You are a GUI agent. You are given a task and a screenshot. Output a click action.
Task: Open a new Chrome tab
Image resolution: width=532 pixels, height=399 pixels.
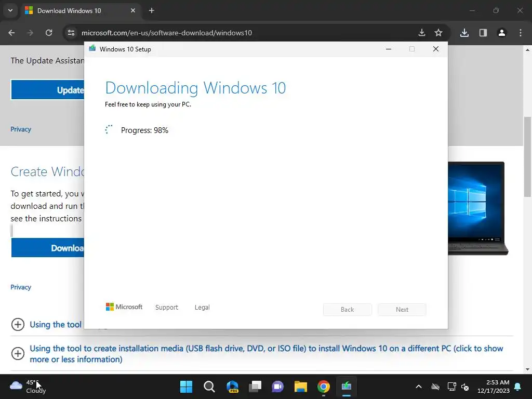152,10
